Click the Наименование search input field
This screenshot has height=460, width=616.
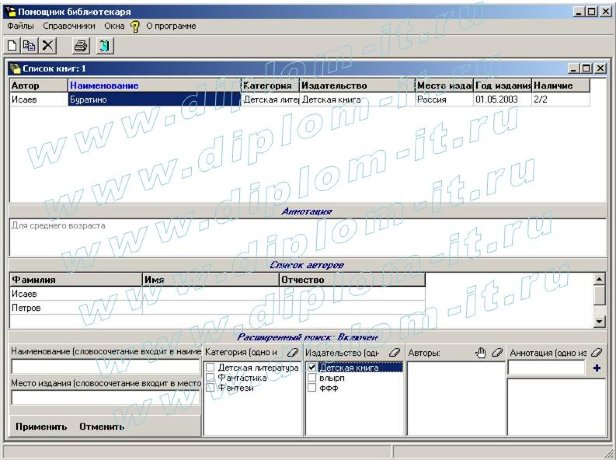pos(105,368)
